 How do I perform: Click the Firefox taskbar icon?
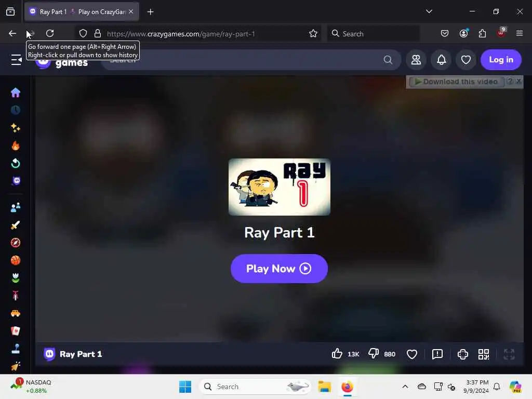(x=347, y=387)
